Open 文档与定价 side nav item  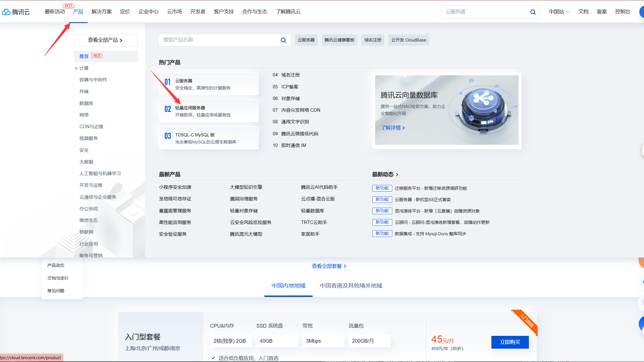tap(58, 278)
